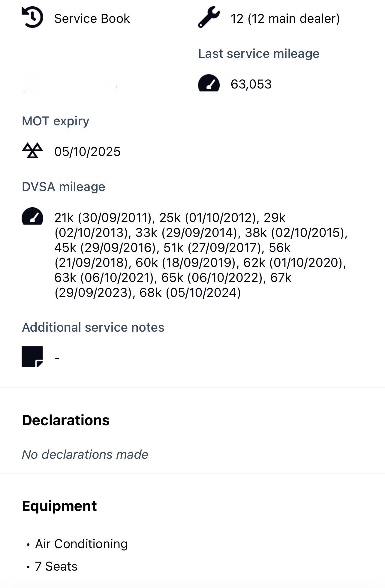Click the Equipment section heading
Image resolution: width=385 pixels, height=588 pixels.
click(59, 506)
